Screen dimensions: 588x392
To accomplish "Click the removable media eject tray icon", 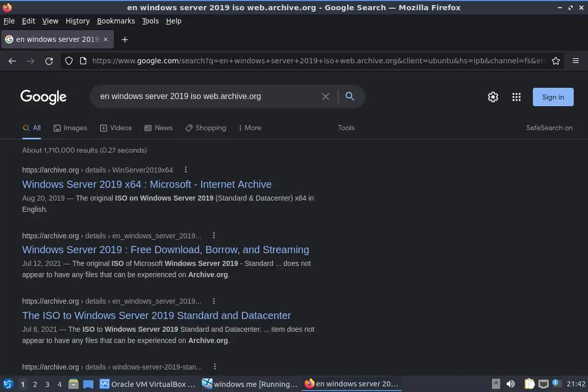I will coord(496,384).
